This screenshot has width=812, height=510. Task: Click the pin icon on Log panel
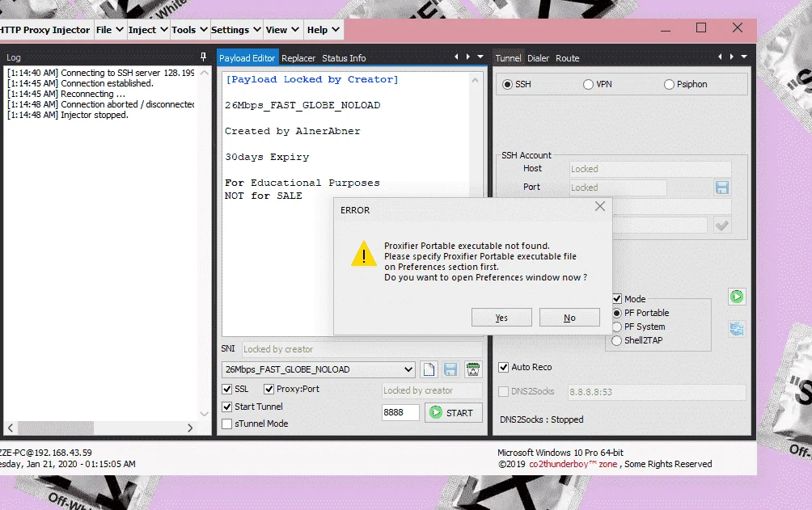(203, 57)
